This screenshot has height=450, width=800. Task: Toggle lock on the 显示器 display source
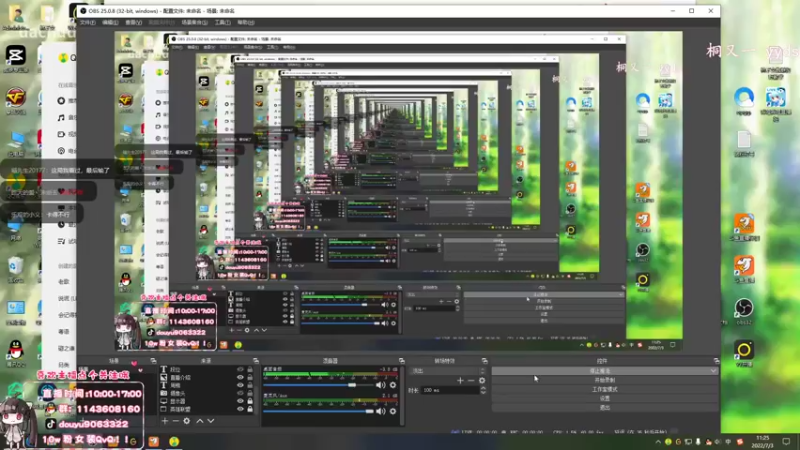(250, 402)
